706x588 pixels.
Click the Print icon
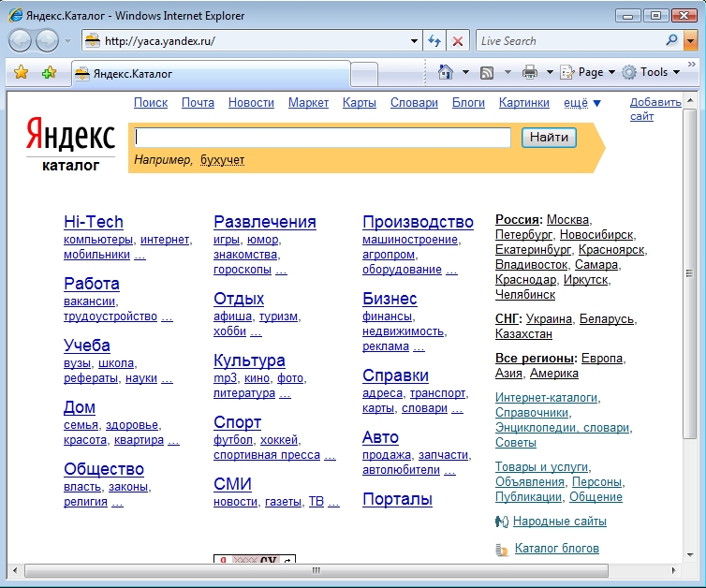[x=530, y=72]
